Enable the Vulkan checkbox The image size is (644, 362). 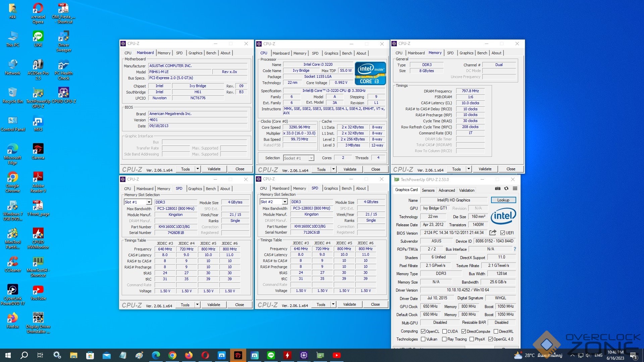pos(423,339)
